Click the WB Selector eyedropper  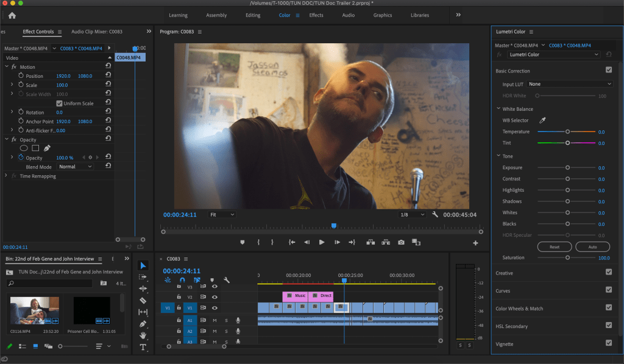point(542,121)
